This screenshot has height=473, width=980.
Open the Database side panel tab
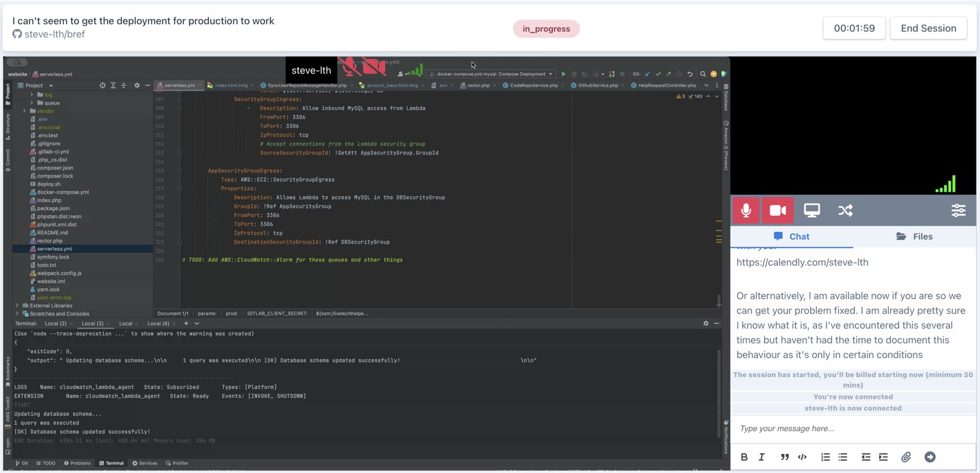pos(726,98)
